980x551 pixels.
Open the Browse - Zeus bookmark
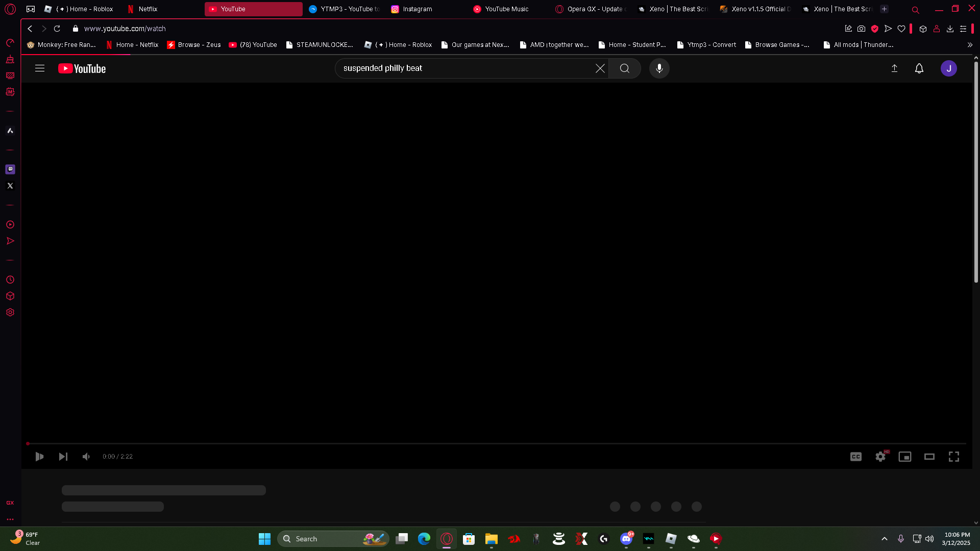pyautogui.click(x=194, y=45)
